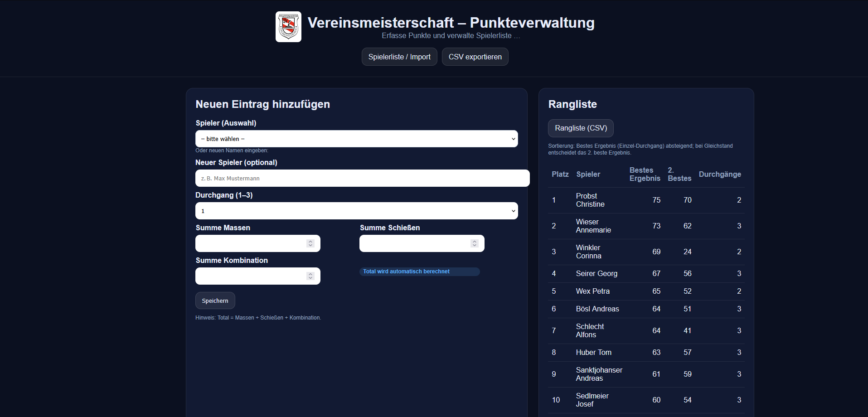Click the Pfaffenhofen club logo

pos(288,27)
